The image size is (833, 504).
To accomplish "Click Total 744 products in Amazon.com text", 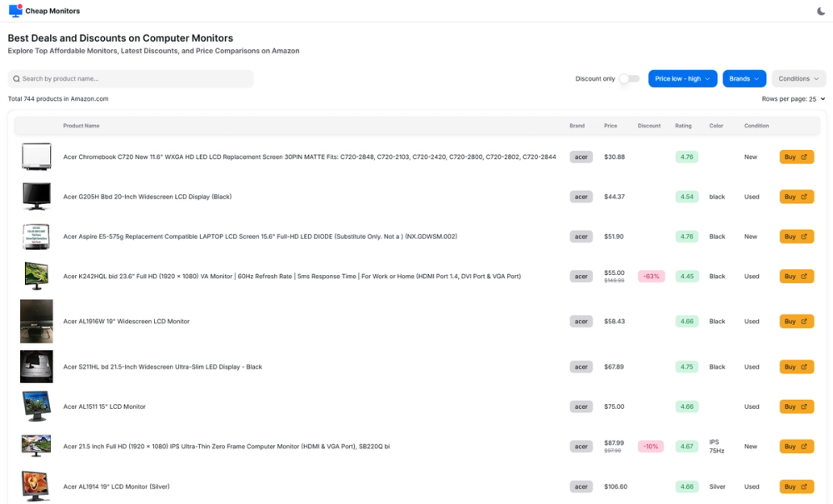I will pyautogui.click(x=58, y=99).
